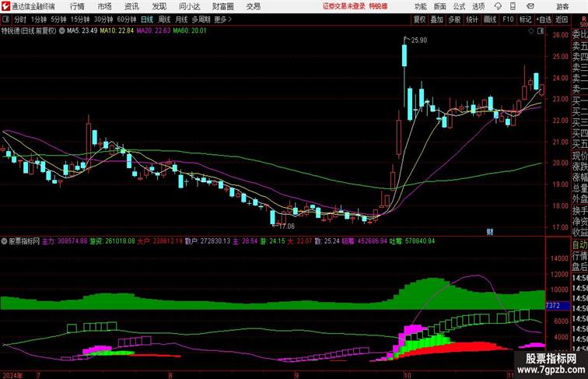This screenshot has width=588, height=379.
Task: Open the 功能 menu
Action: click(420, 6)
